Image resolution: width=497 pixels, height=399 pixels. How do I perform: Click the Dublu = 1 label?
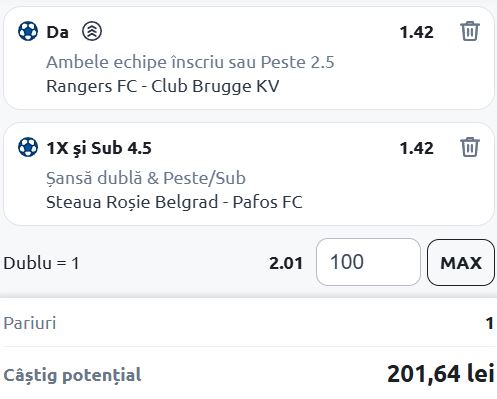41,263
